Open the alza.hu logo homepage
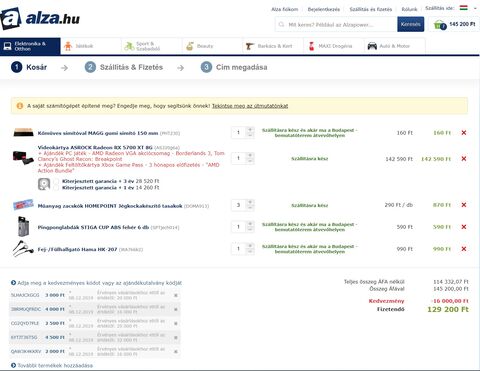 40,18
